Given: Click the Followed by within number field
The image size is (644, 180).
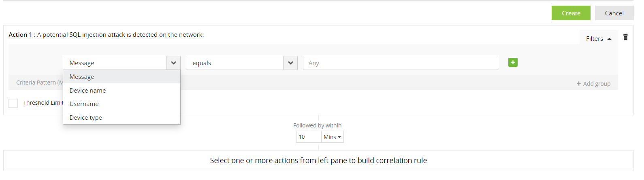Looking at the screenshot, I should click(x=308, y=137).
